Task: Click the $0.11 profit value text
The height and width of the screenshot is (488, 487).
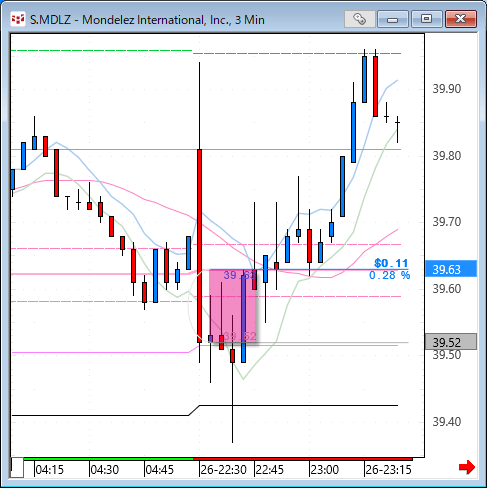Action: [x=391, y=263]
